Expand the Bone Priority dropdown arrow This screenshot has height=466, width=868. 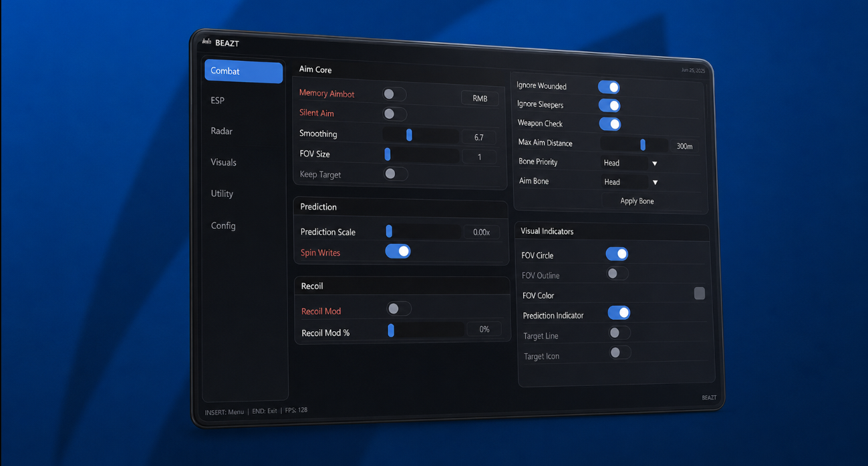coord(655,164)
